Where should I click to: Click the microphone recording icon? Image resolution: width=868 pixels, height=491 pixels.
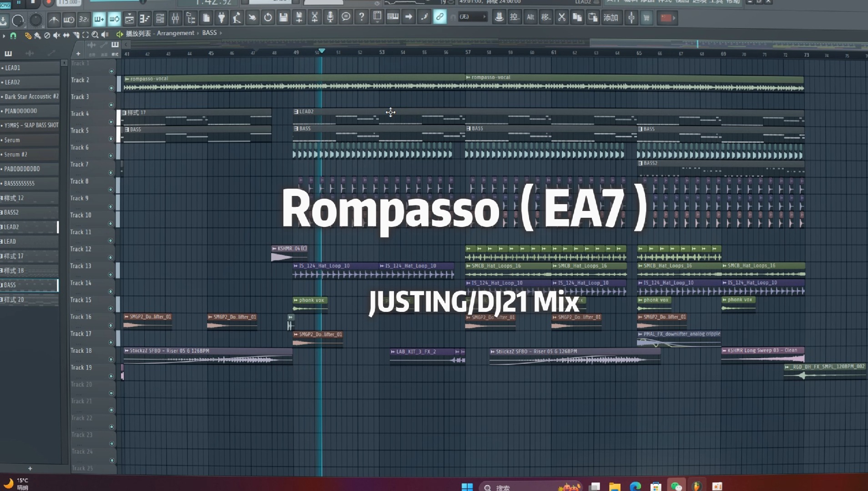click(x=330, y=17)
